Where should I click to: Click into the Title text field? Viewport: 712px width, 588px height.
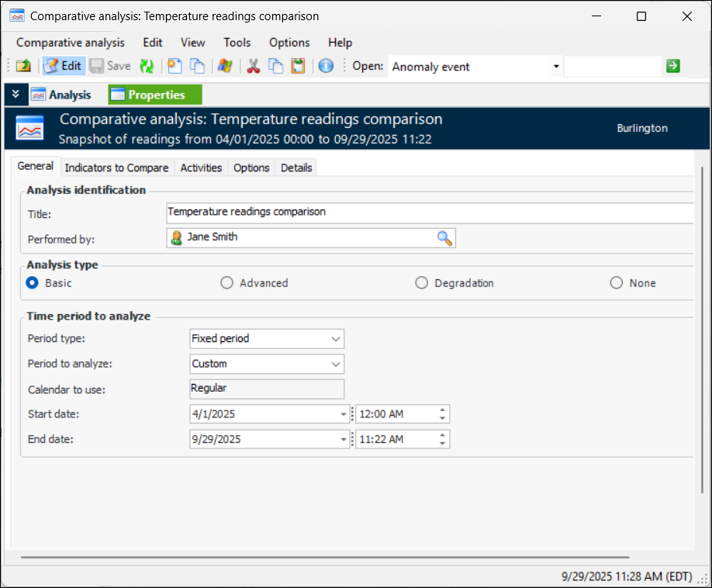click(x=427, y=213)
